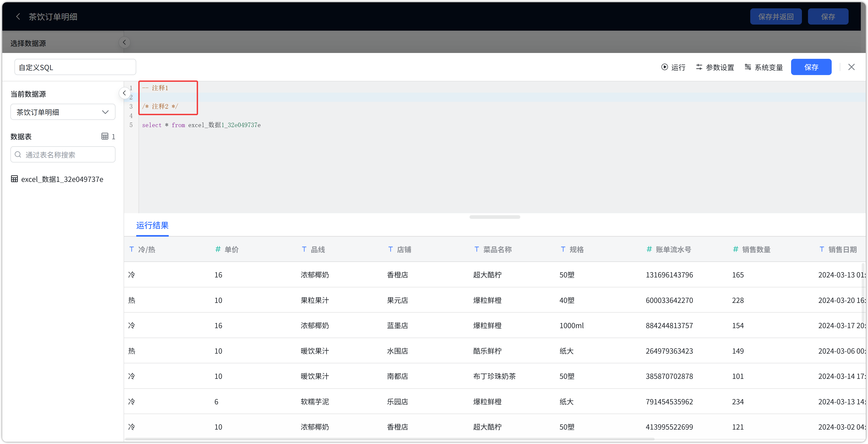868x444 pixels.
Task: Click the slider icon beside 参数设置
Action: pos(699,67)
